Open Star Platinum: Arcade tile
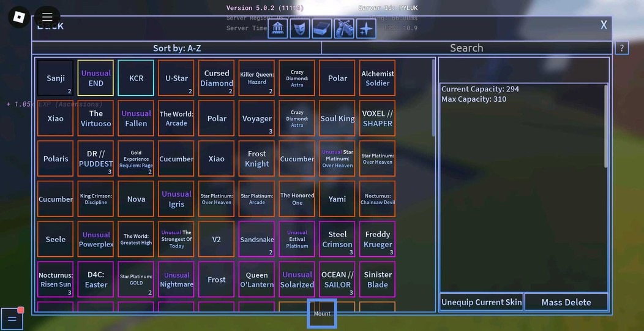The height and width of the screenshot is (331, 644). tap(256, 199)
